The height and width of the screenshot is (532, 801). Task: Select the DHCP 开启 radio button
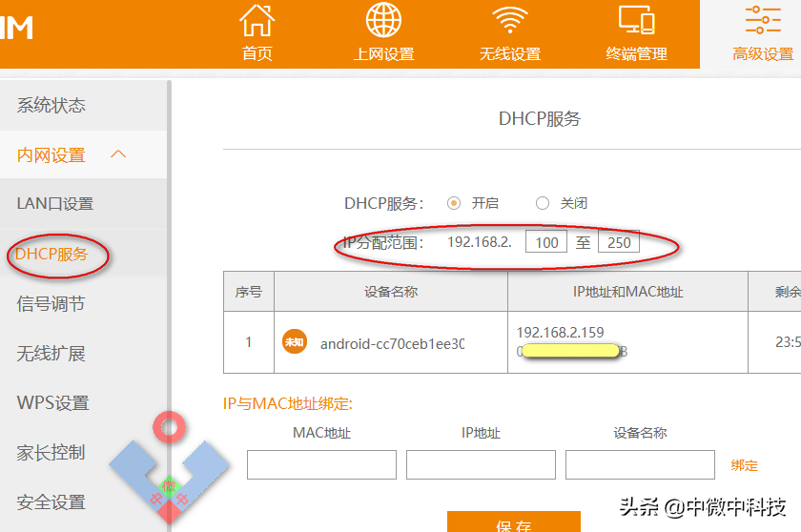point(454,203)
